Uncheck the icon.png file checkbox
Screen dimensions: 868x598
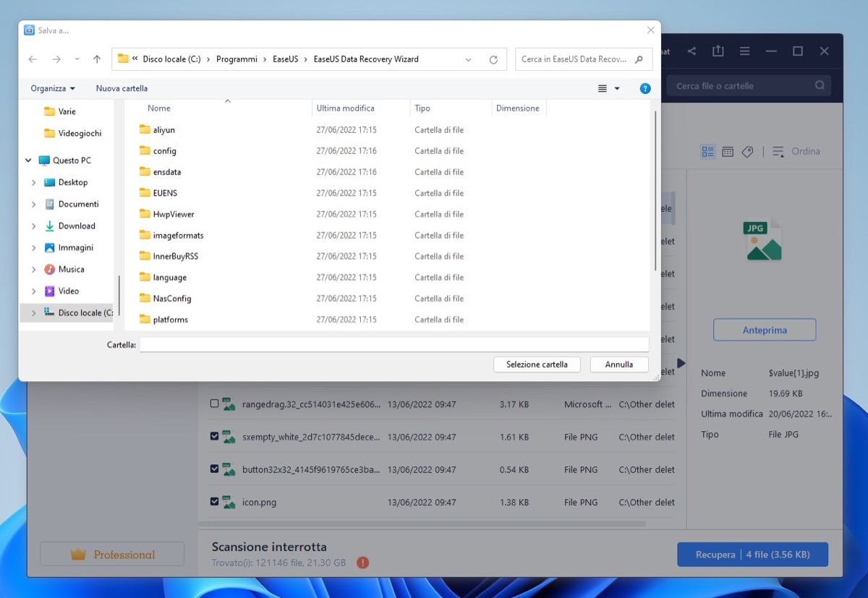(214, 501)
